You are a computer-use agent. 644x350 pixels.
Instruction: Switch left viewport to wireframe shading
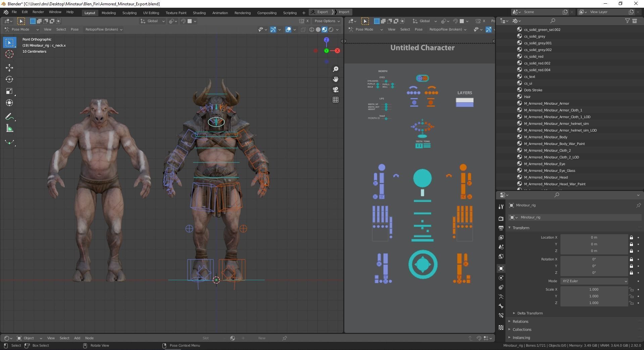click(312, 30)
